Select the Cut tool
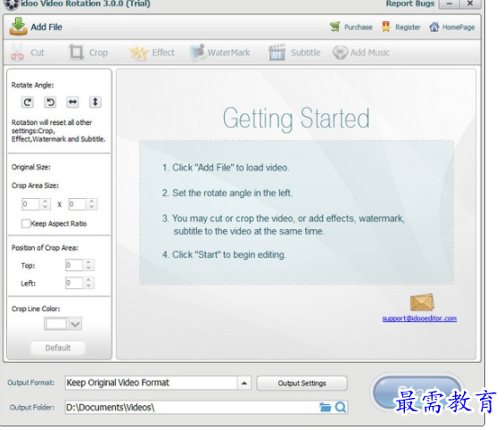The height and width of the screenshot is (430, 504). [x=28, y=53]
